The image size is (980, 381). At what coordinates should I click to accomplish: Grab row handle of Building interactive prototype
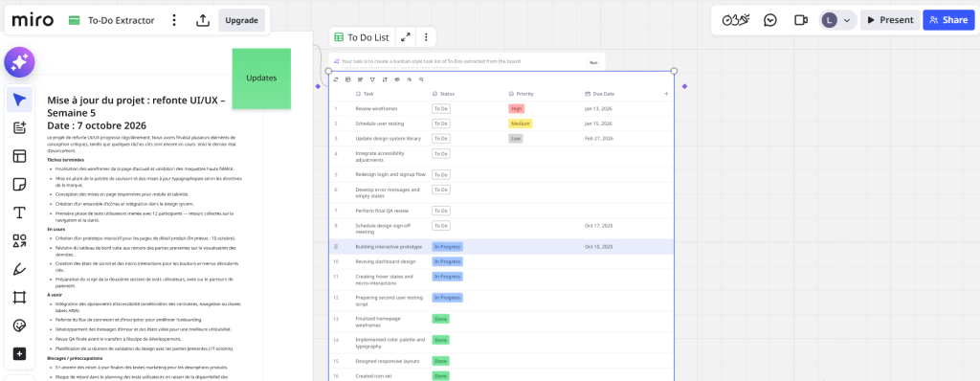tap(336, 247)
